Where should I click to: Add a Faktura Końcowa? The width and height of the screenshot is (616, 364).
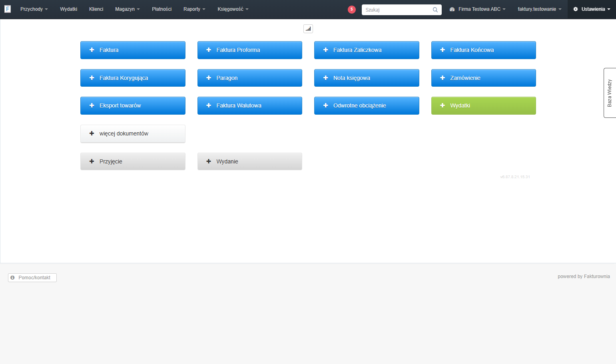484,50
